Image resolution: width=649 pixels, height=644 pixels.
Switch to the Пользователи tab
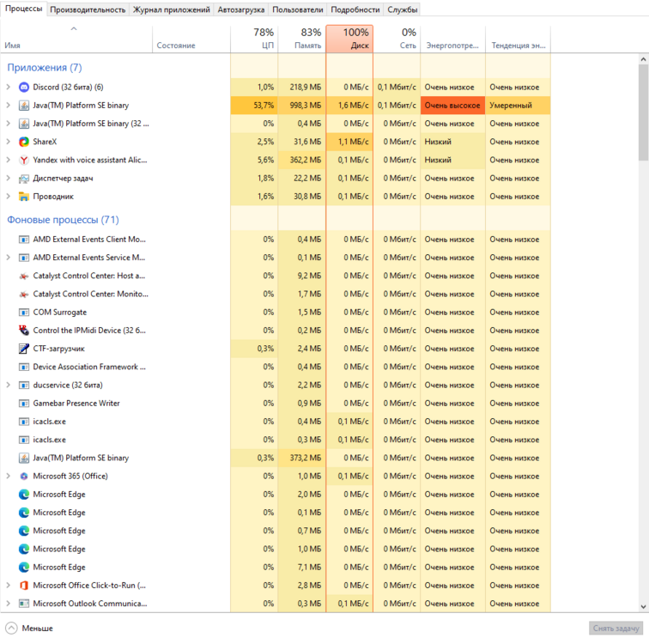298,9
